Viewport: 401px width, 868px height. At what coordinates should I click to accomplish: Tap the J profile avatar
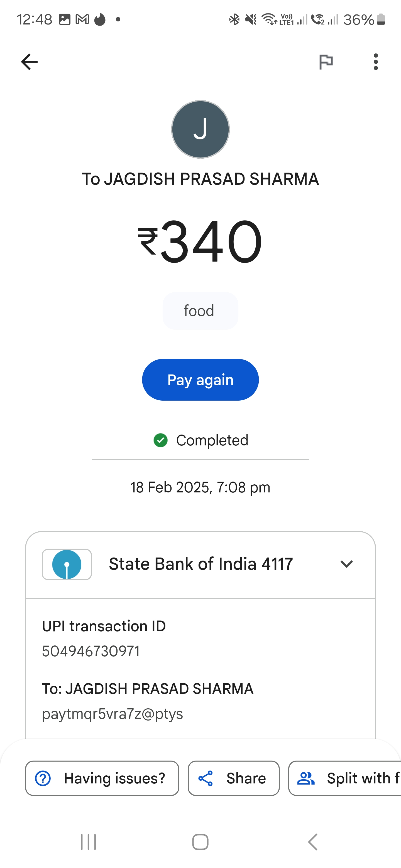click(200, 129)
